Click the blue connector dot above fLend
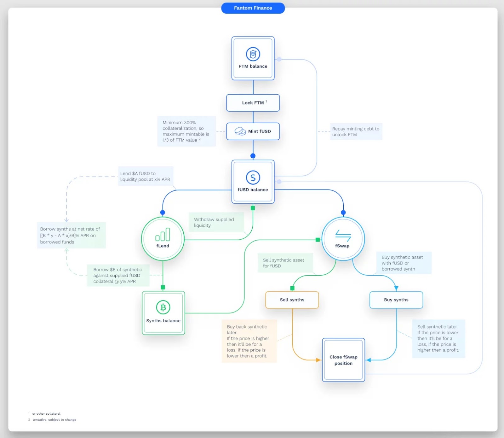504x438 pixels. pos(163,213)
